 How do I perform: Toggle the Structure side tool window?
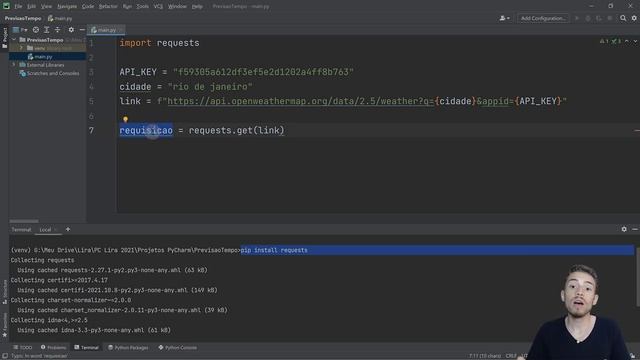tap(4, 291)
